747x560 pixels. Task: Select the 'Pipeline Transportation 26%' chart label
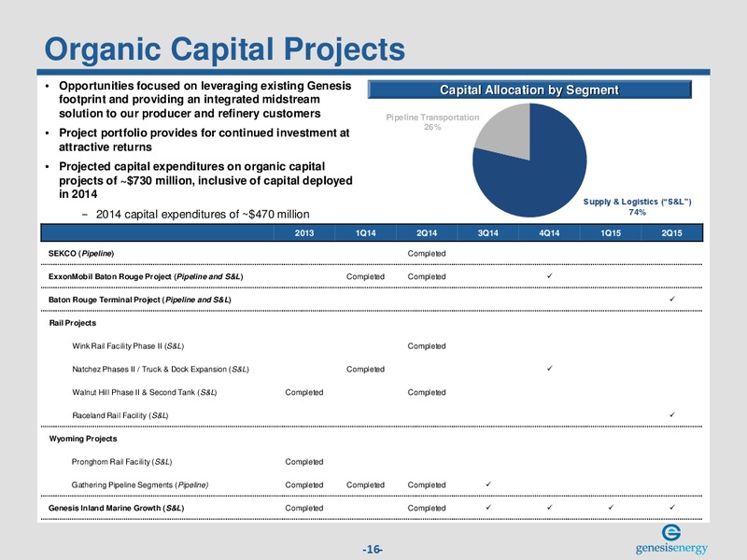click(432, 122)
